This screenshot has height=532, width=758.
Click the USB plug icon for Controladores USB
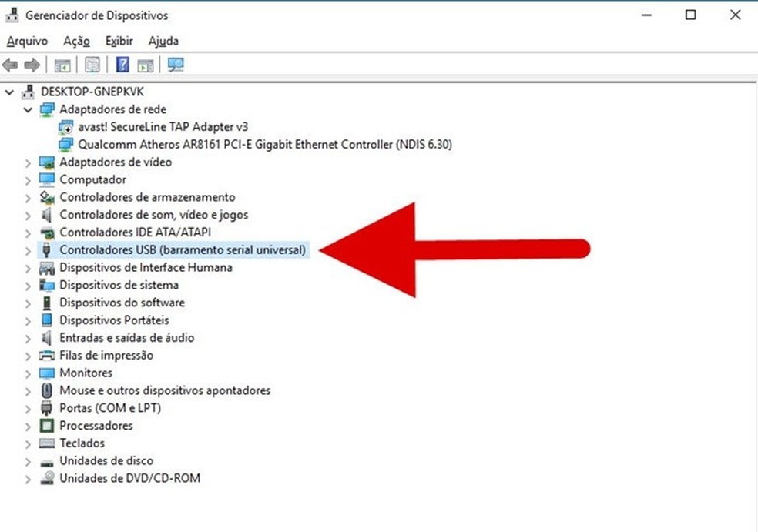[46, 250]
